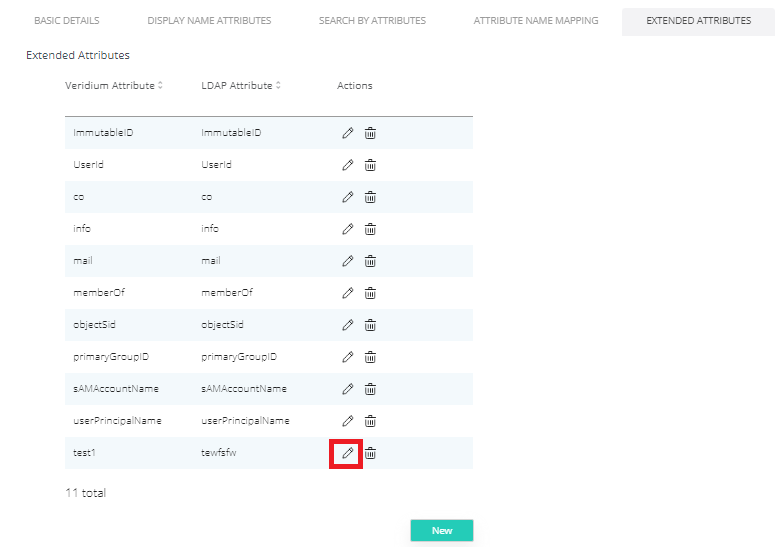The height and width of the screenshot is (547, 780).
Task: Edit the ImmutableID attribute row
Action: (x=348, y=133)
